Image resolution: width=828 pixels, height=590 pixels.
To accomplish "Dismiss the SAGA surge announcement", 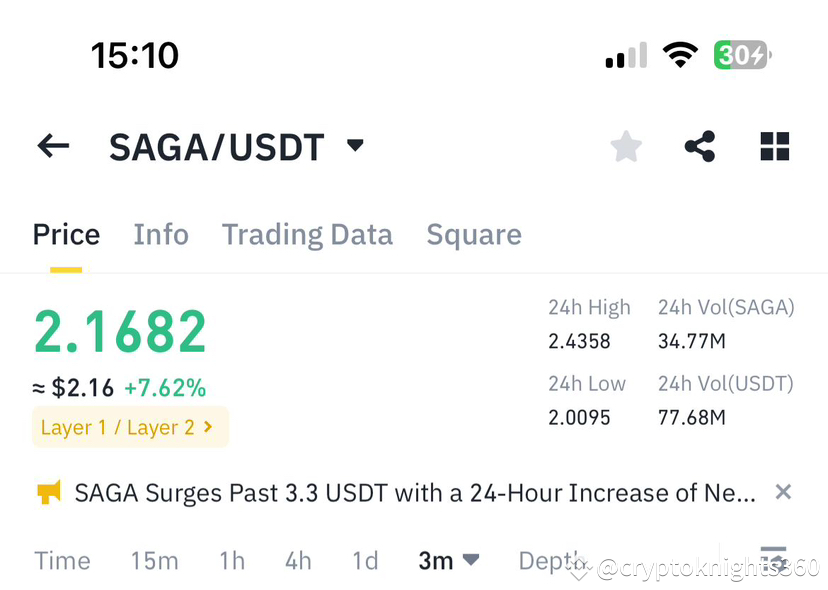I will pos(783,492).
